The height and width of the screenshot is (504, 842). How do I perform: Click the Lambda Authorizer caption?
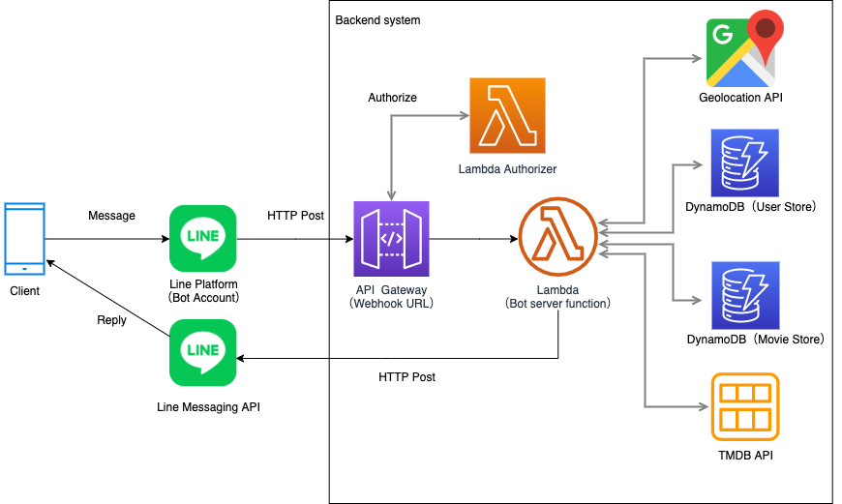pos(507,169)
